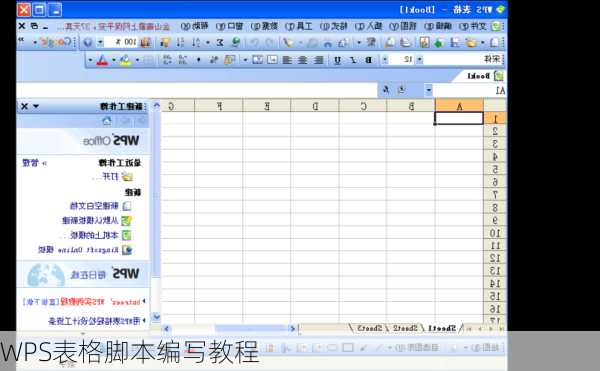Open the font color dropdown arrow
The image size is (600, 371).
click(x=90, y=60)
